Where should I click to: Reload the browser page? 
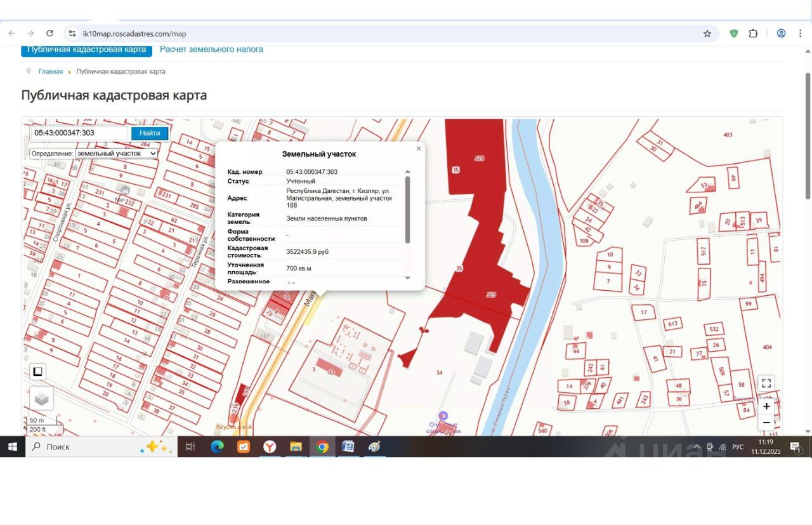(x=49, y=34)
